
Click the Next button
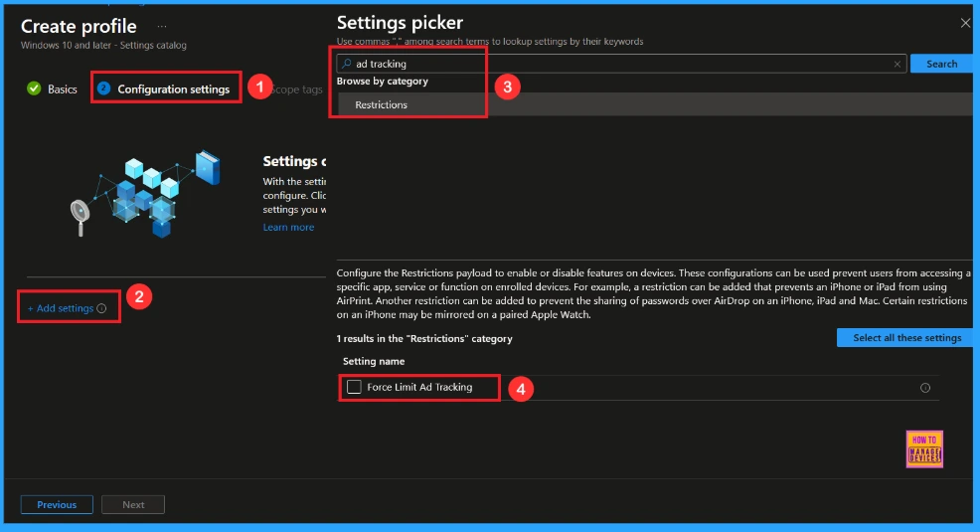point(133,504)
